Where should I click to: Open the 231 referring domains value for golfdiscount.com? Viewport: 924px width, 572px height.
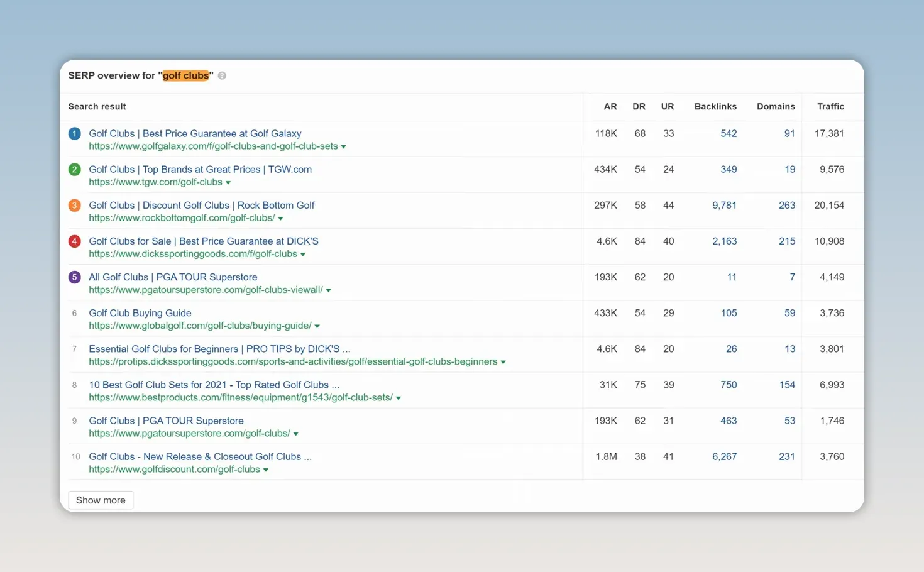[787, 456]
